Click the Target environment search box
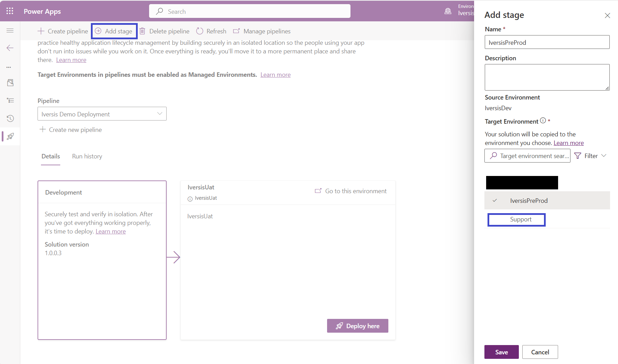Screen dimensions: 618x364 (x=527, y=156)
